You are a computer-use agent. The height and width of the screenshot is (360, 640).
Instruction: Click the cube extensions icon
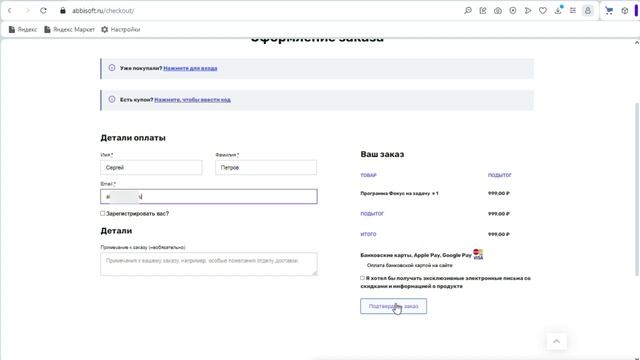coord(624,11)
